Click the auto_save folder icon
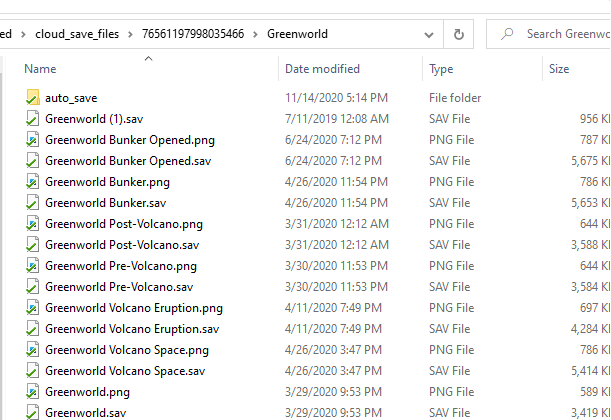 [33, 98]
